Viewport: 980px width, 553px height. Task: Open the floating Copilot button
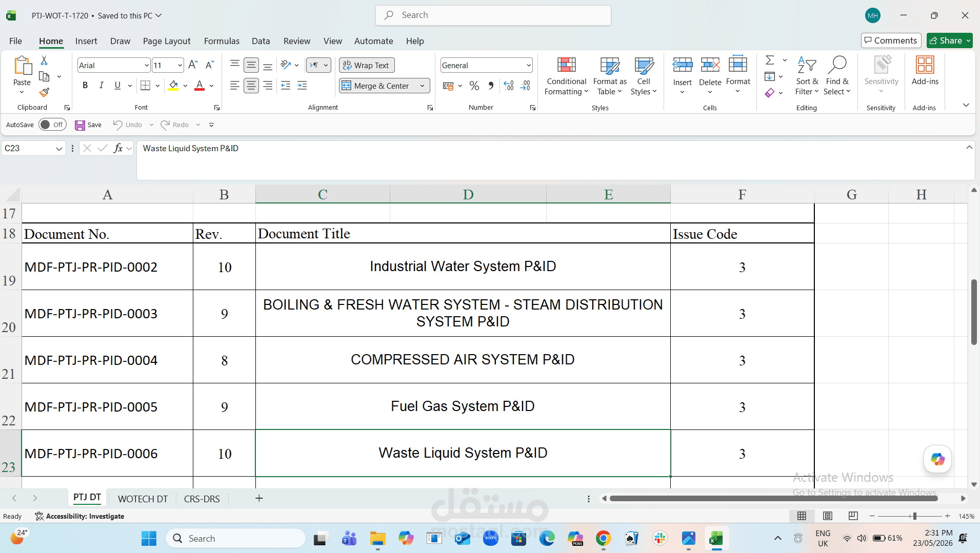(937, 459)
